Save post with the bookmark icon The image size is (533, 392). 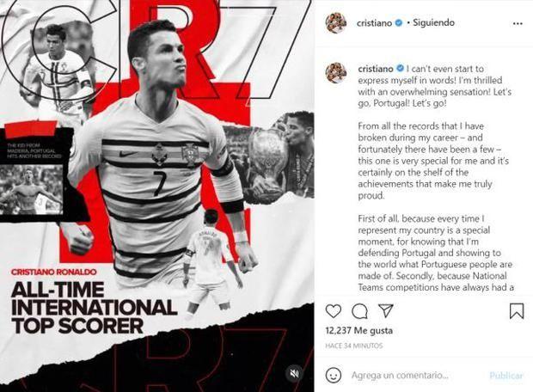pos(517,311)
